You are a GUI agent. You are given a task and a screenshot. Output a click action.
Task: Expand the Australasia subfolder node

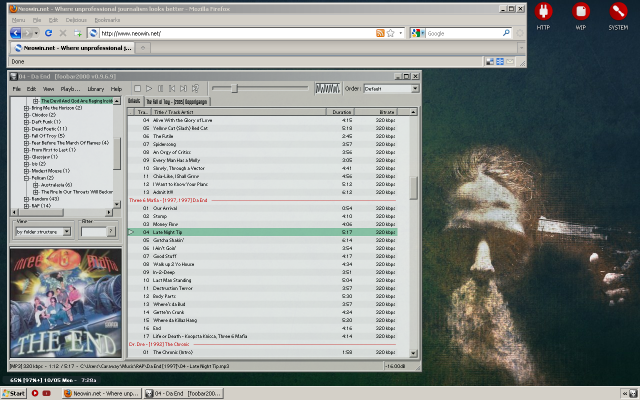[36, 185]
